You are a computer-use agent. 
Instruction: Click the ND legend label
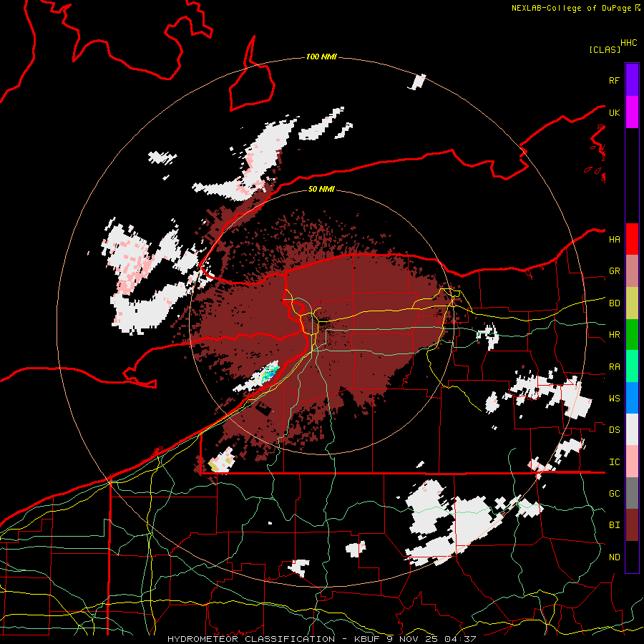(x=614, y=557)
